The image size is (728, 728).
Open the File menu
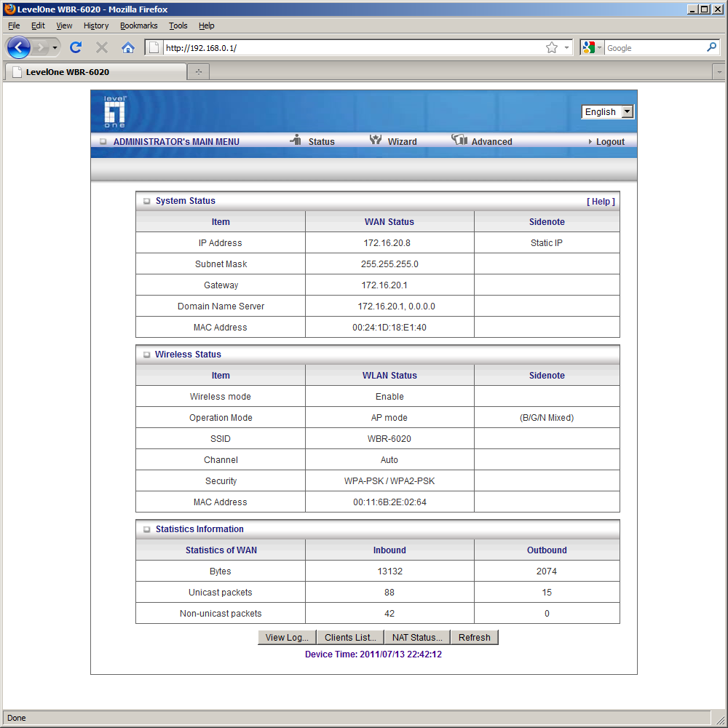pos(14,25)
